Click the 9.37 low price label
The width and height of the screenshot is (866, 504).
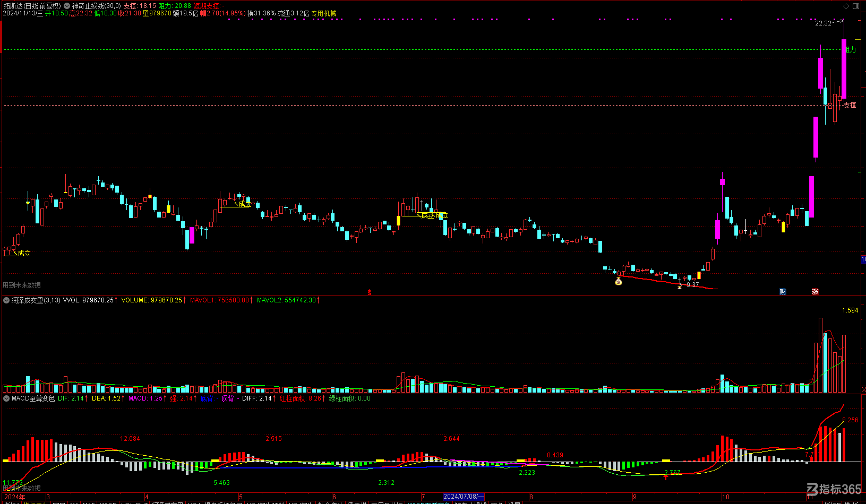692,285
